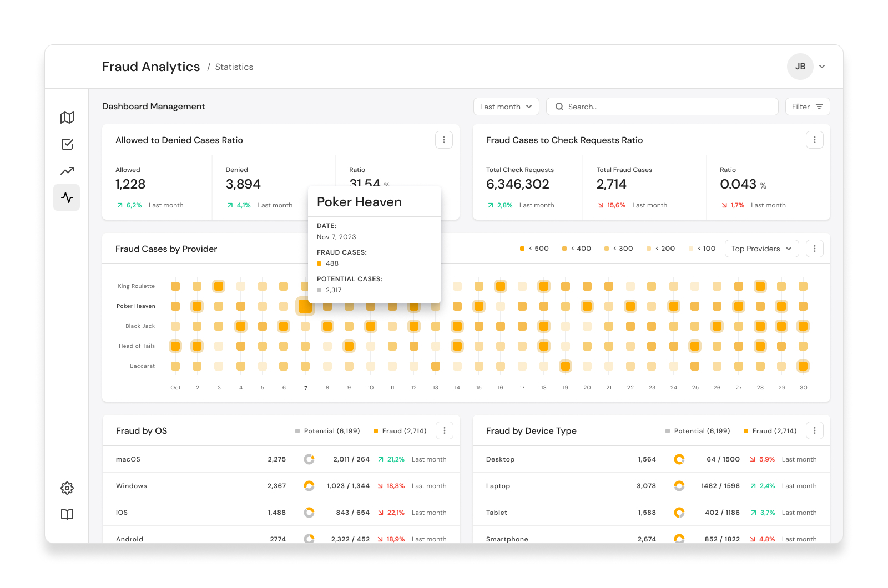
Task: Open the checklist tasks sidebar icon
Action: [x=67, y=144]
